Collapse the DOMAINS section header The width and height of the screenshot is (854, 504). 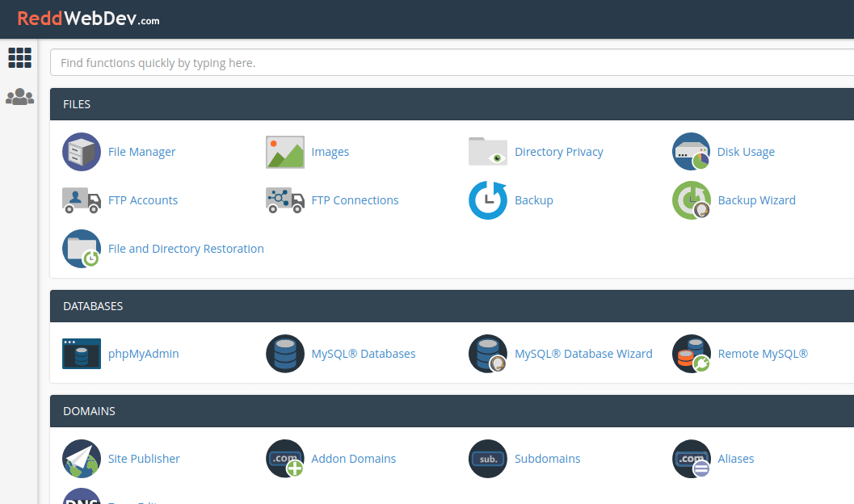point(452,411)
